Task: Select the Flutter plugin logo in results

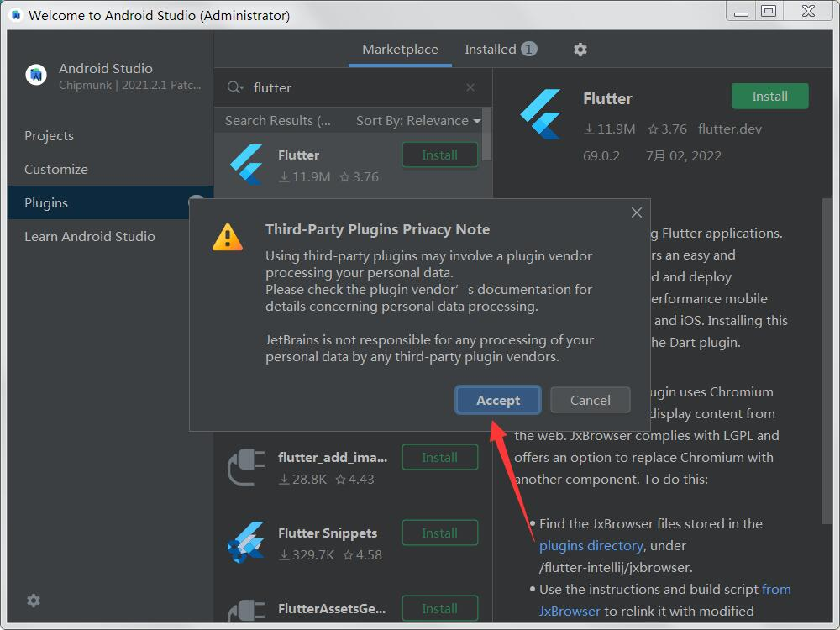Action: (x=246, y=165)
